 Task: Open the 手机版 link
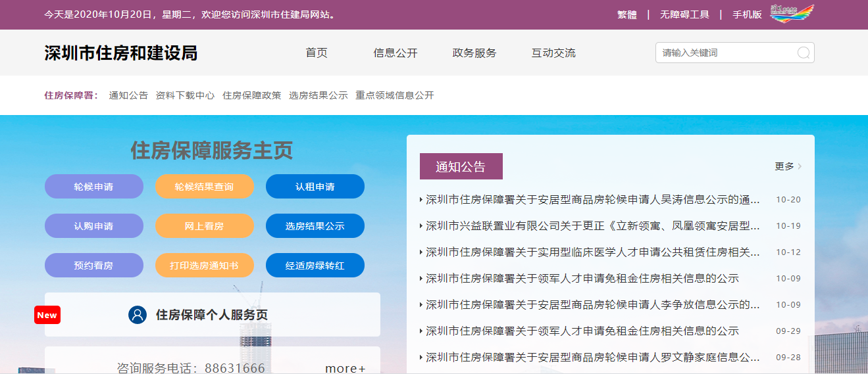[x=747, y=14]
